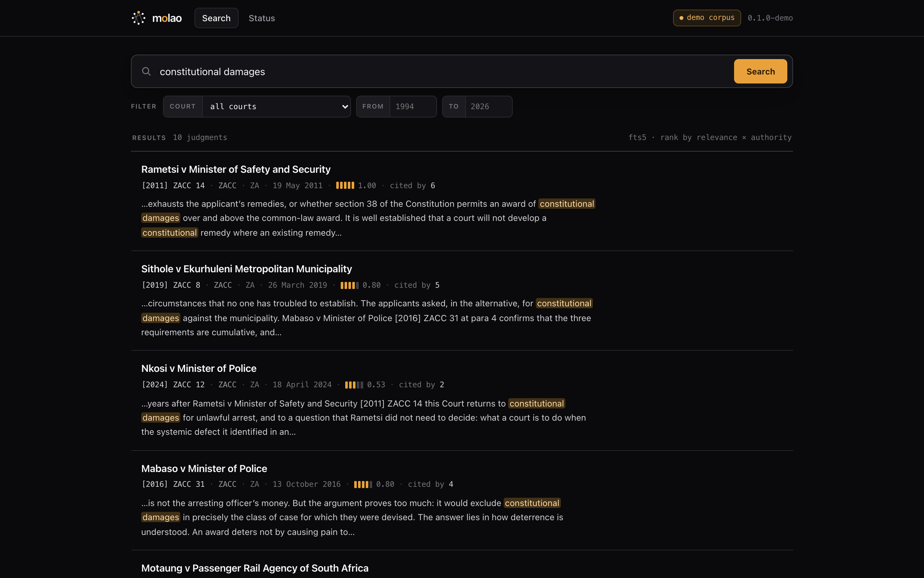Image resolution: width=924 pixels, height=578 pixels.
Task: Click the orange Search button
Action: click(760, 72)
